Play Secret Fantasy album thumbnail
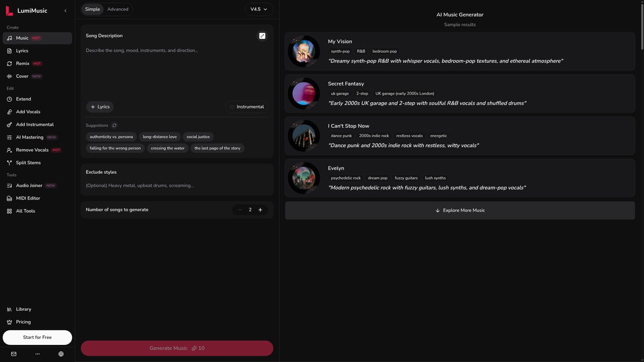Screen dimensions: 644x362 (x=304, y=94)
